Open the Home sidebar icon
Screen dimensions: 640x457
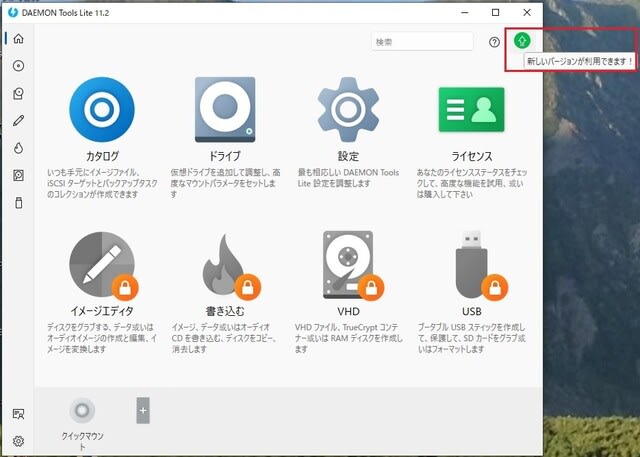[18, 39]
